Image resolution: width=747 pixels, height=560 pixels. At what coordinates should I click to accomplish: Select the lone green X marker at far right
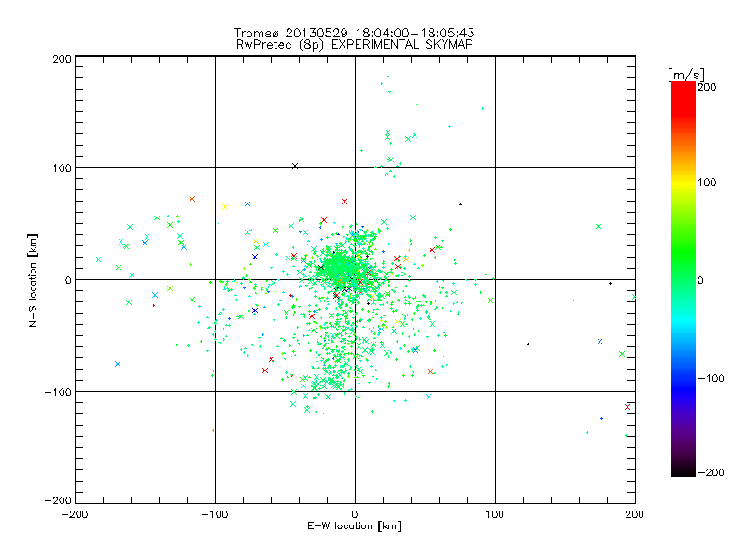(x=599, y=226)
